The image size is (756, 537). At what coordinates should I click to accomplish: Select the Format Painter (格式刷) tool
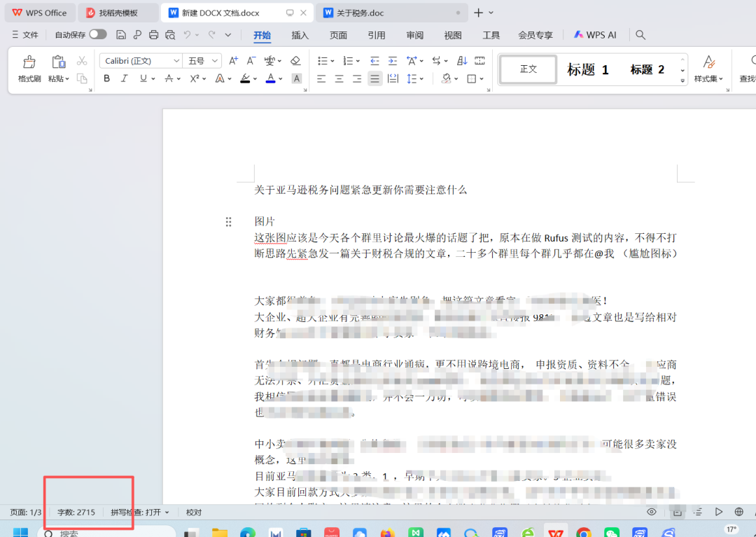pyautogui.click(x=28, y=68)
